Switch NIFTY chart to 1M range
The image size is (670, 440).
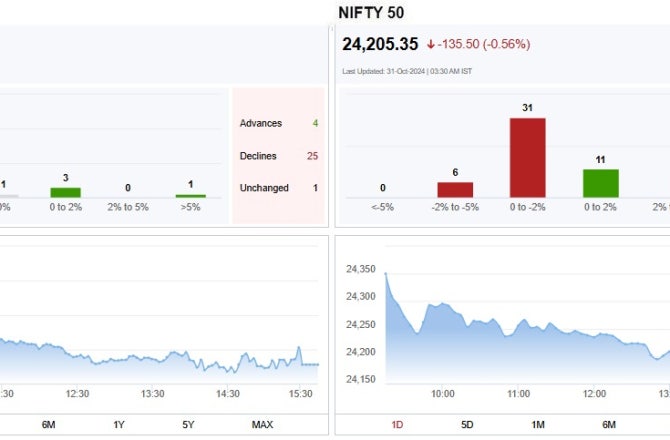(538, 425)
